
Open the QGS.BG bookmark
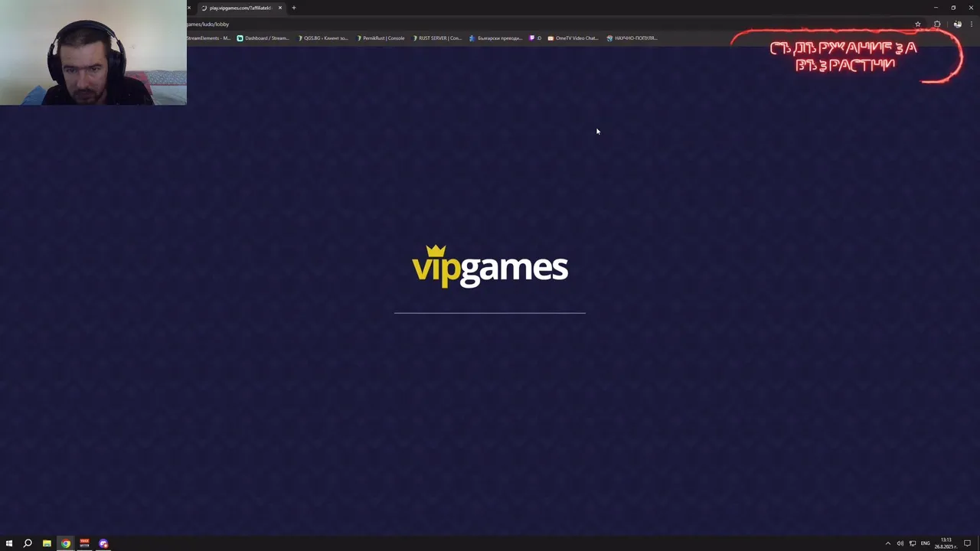[323, 37]
